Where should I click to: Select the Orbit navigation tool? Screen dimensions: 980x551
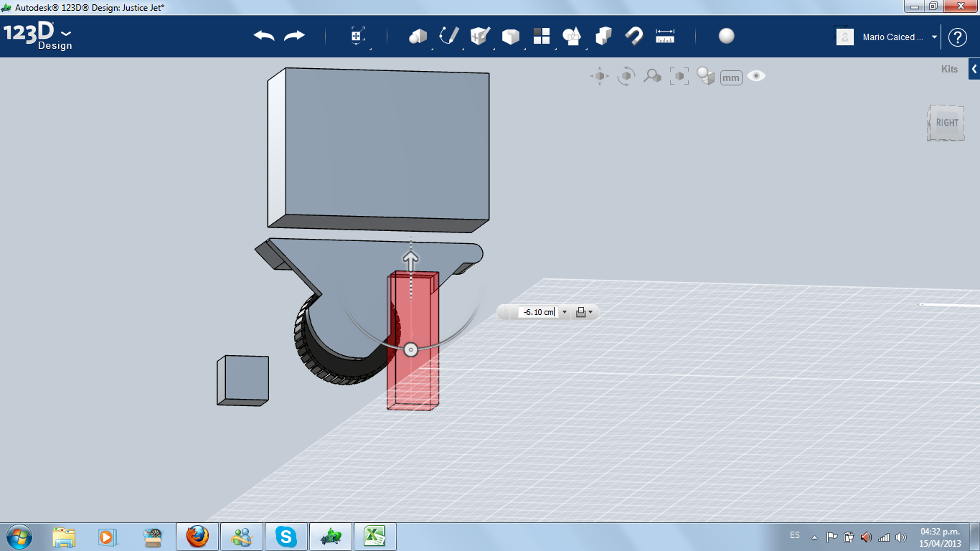pyautogui.click(x=626, y=76)
